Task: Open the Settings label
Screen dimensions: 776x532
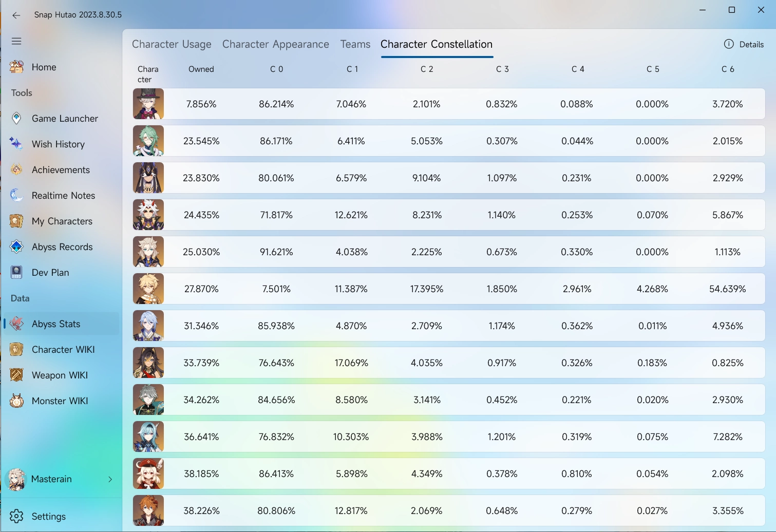Action: coord(49,517)
